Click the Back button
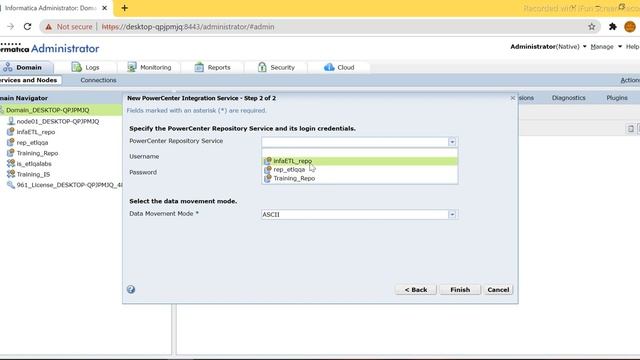Viewport: 640px width, 360px height. pyautogui.click(x=416, y=290)
